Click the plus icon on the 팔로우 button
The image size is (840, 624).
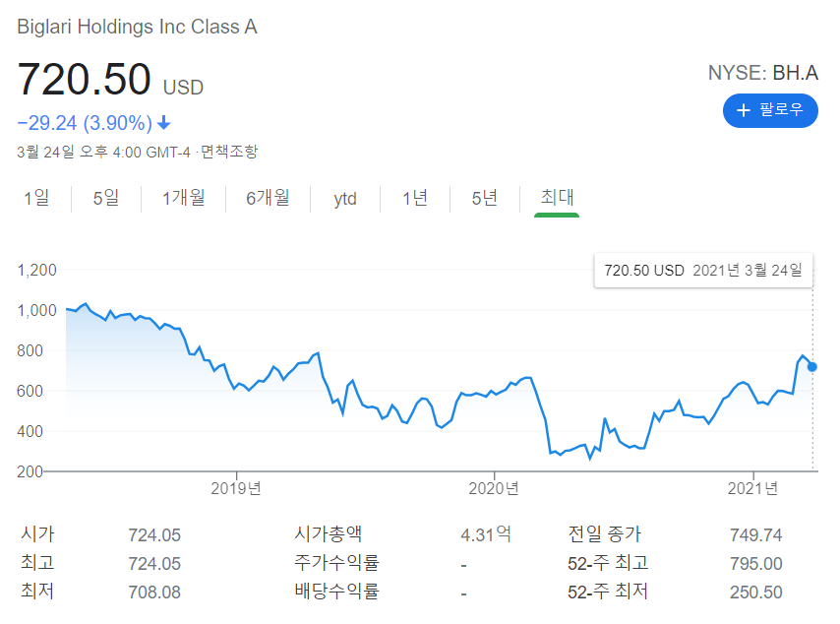pos(745,110)
